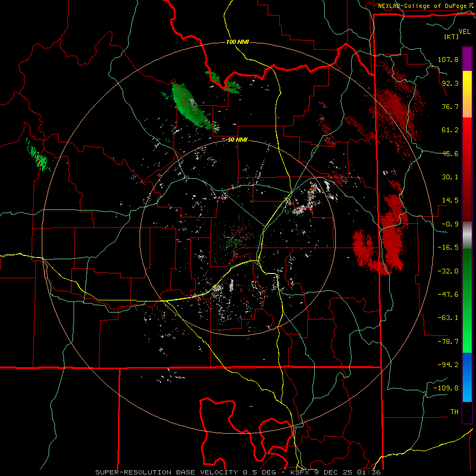This screenshot has width=476, height=476.
Task: Click the 50 NMI range ring label
Action: pyautogui.click(x=237, y=140)
